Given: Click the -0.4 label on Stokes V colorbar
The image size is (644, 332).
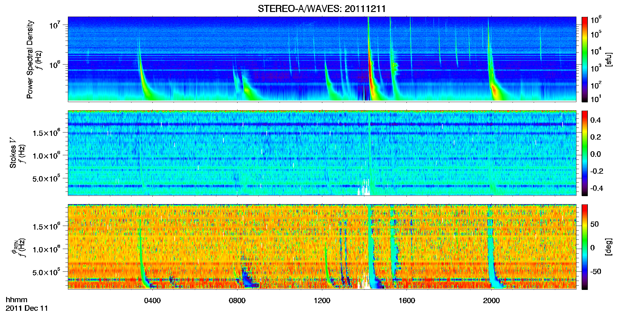Looking at the screenshot, I should (x=597, y=188).
